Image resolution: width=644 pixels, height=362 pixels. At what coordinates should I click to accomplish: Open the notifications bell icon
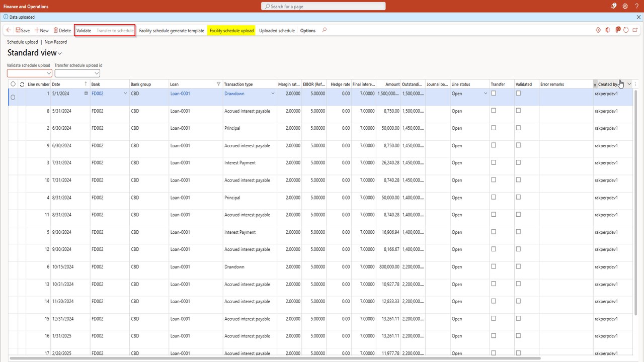pyautogui.click(x=614, y=6)
